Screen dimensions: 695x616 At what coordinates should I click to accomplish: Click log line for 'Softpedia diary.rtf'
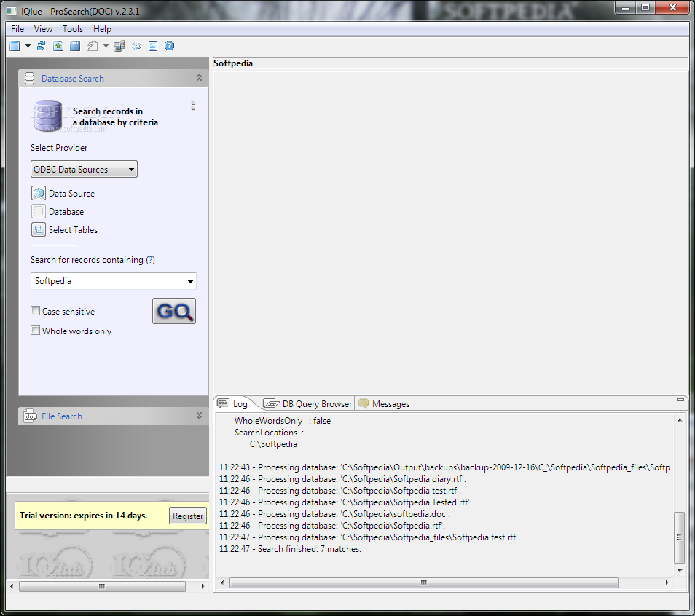click(342, 479)
